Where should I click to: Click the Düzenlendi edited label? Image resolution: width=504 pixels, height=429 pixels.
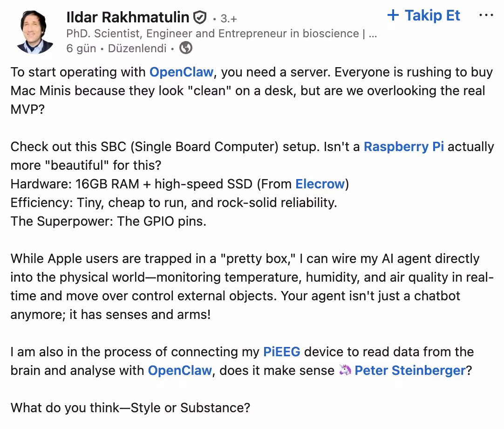tap(136, 48)
